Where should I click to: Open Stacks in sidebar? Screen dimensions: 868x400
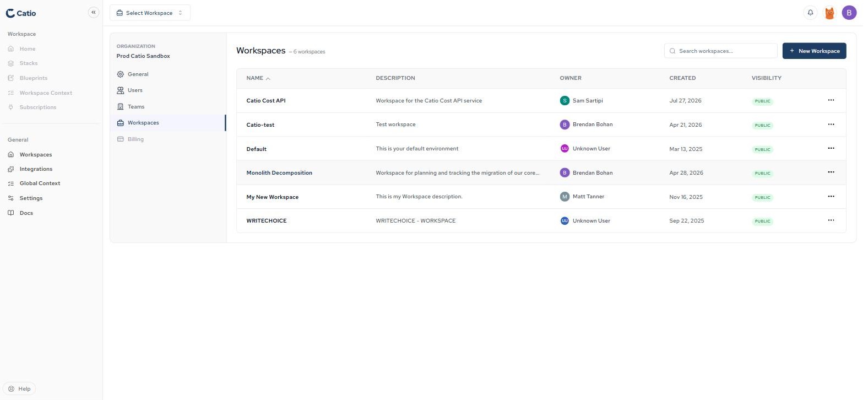29,63
